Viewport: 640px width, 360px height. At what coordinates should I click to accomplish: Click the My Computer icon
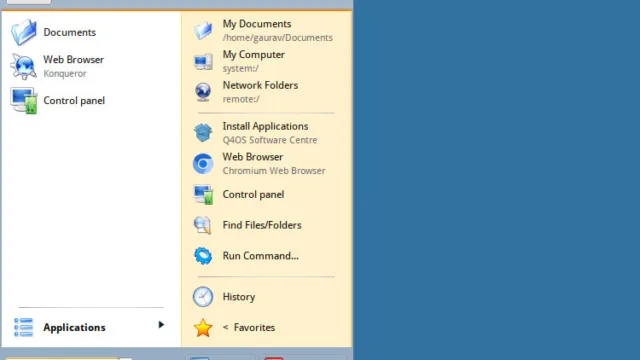(x=203, y=61)
